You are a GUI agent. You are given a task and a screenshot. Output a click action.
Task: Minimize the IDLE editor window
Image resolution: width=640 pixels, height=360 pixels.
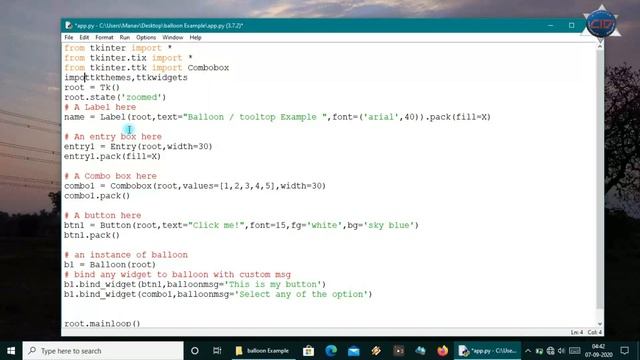click(550, 25)
